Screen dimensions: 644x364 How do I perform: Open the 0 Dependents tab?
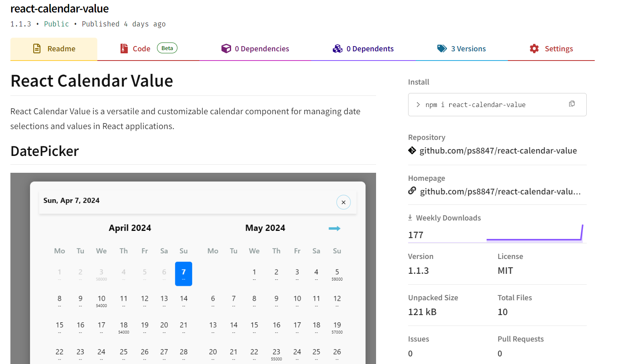[x=363, y=49]
